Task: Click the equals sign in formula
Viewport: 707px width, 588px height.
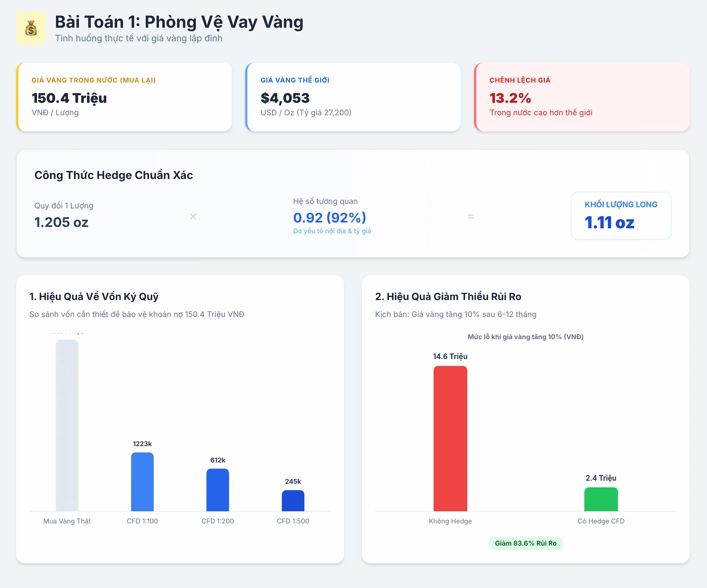Action: 471,217
